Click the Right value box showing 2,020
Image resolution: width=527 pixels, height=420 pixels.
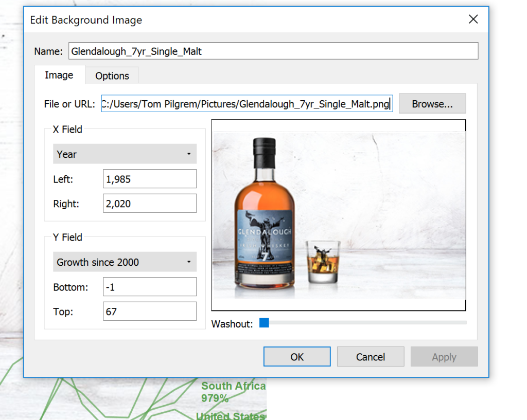149,203
